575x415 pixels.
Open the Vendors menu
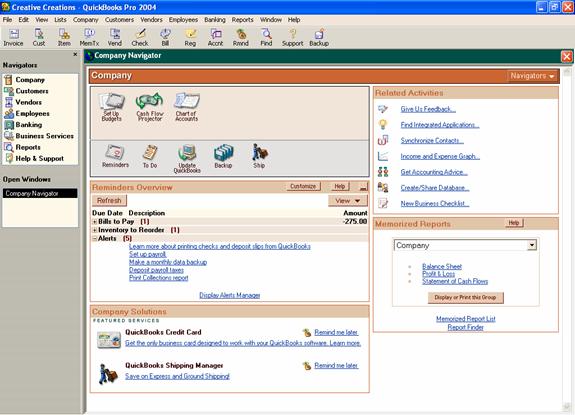[x=151, y=20]
